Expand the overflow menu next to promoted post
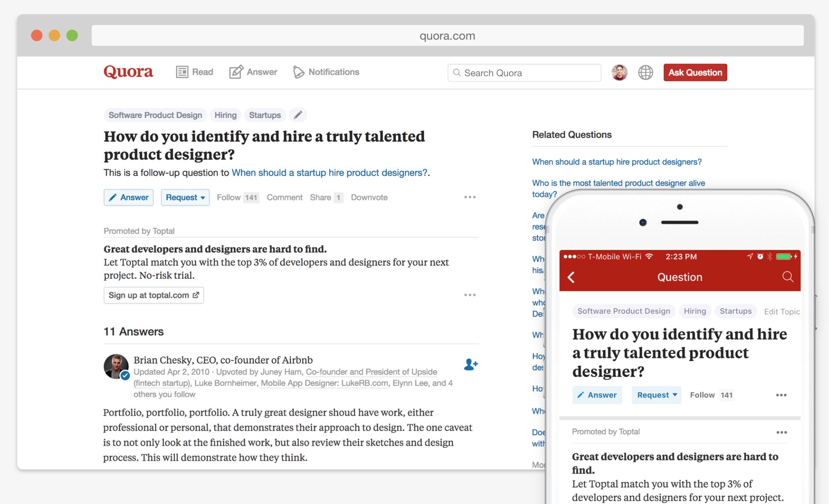 coord(470,294)
